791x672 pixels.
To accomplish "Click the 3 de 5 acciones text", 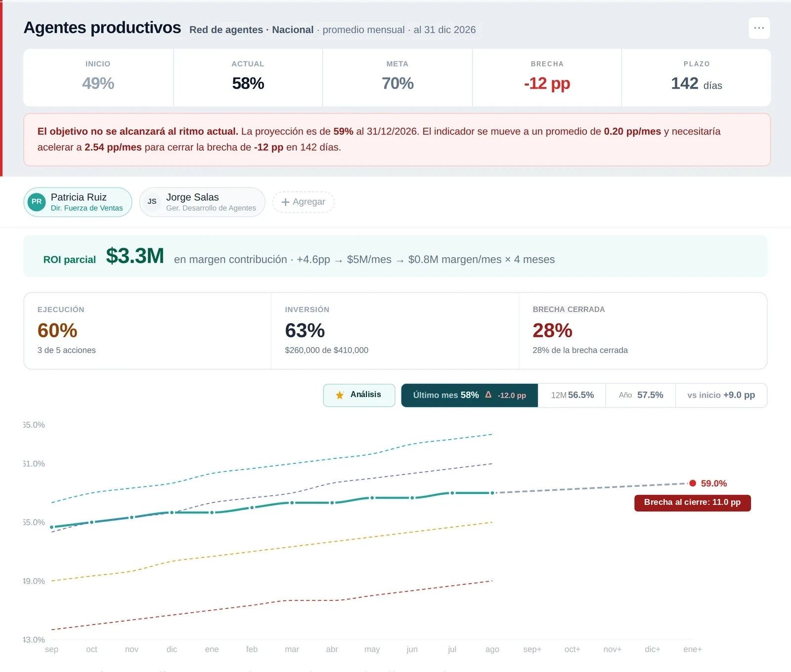I will click(x=67, y=350).
